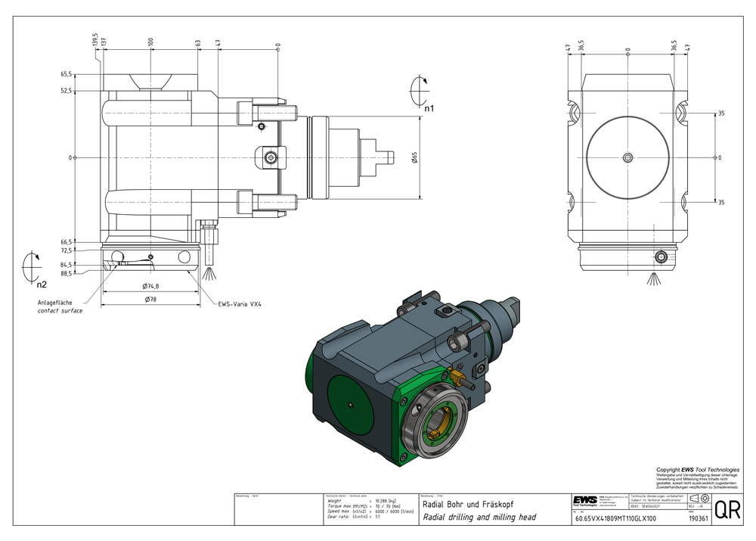Click the n1 rotation direction symbol

419,91
